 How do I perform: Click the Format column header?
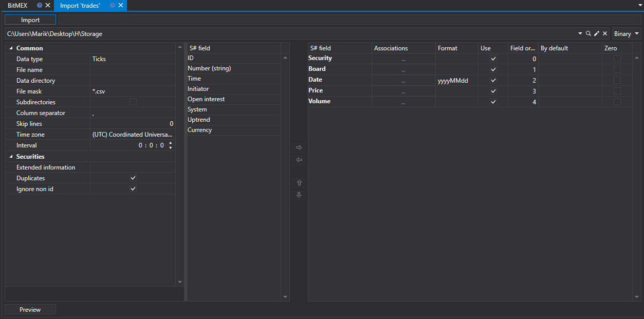457,48
